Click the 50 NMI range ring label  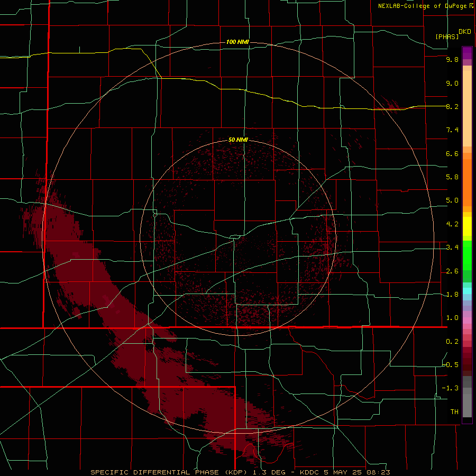pos(239,140)
